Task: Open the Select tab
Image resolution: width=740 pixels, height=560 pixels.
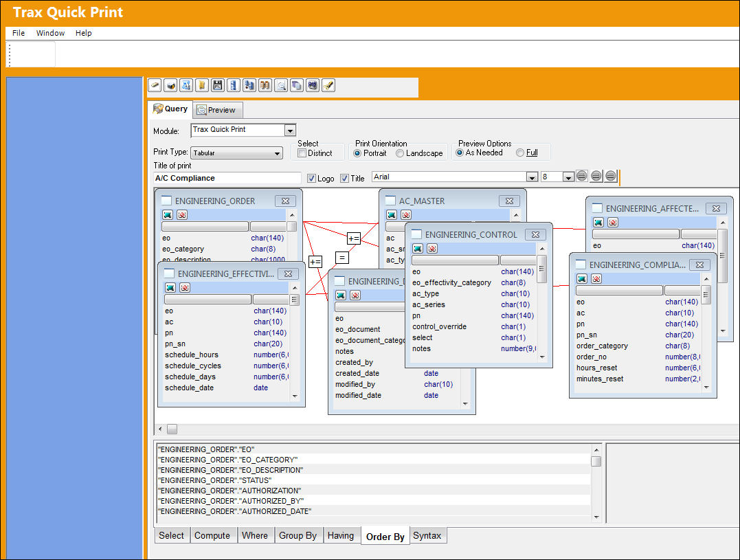Action: pos(171,535)
